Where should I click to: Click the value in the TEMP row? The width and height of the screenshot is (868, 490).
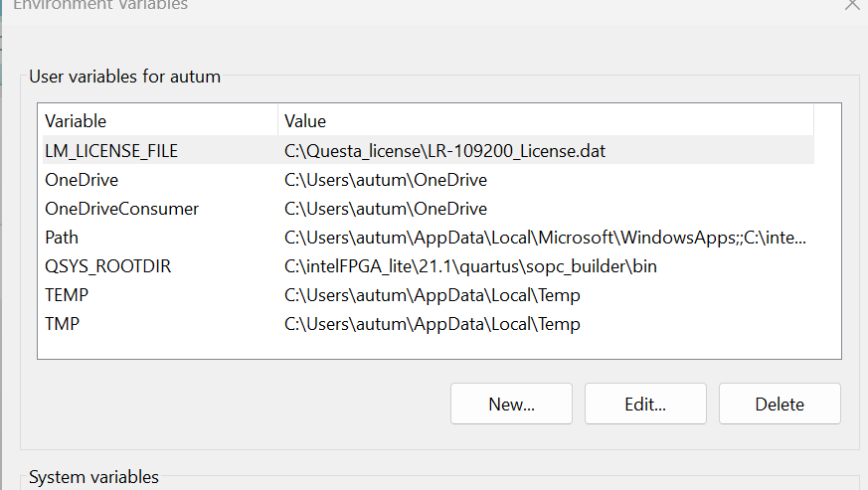pos(432,295)
